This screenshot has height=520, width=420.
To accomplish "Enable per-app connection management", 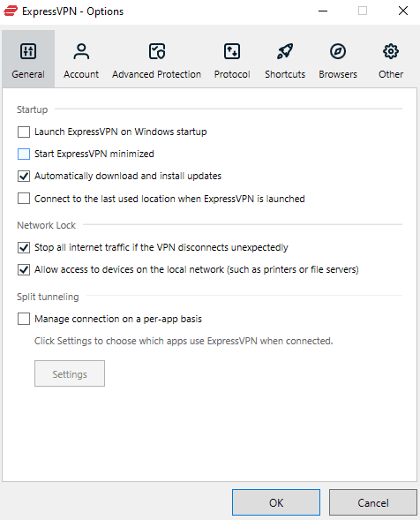I will click(24, 319).
